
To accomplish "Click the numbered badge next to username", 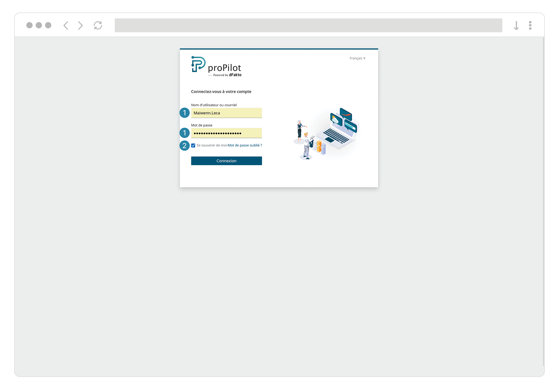I will tap(184, 113).
